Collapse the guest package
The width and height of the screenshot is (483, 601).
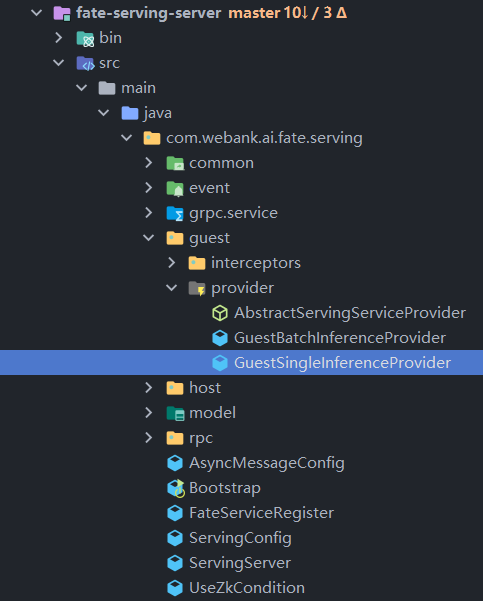[149, 238]
